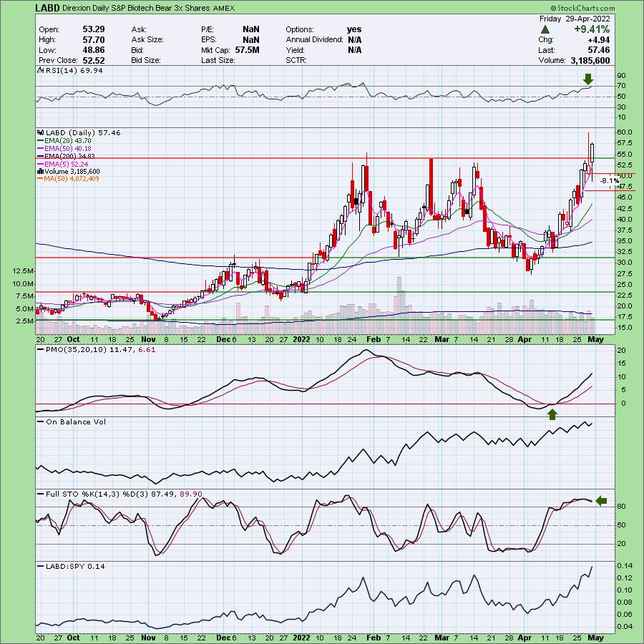Image resolution: width=644 pixels, height=644 pixels.
Task: Click the 'SCTR:' label
Action: pos(296,60)
